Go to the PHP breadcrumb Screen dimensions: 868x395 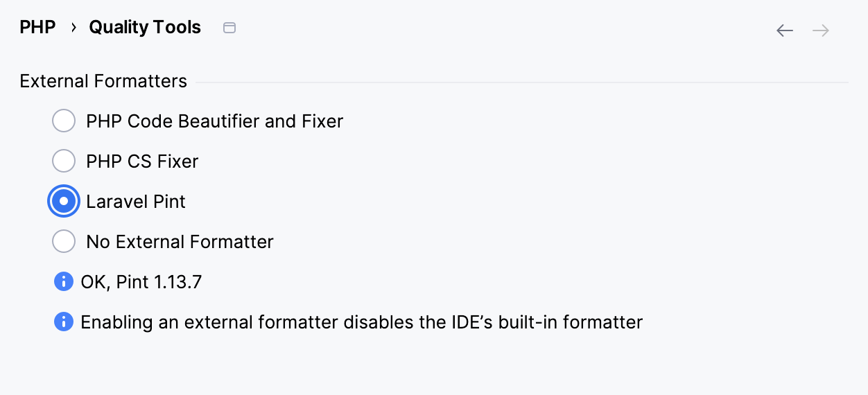tap(37, 28)
